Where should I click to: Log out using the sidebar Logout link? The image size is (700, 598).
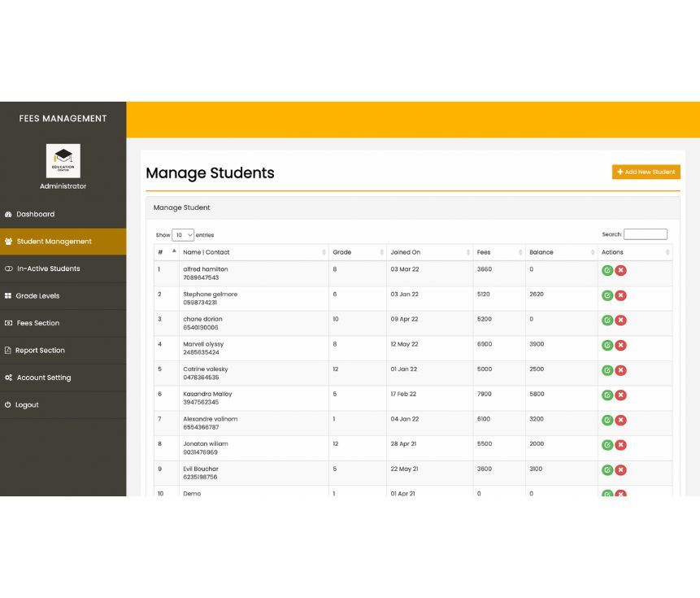click(27, 404)
